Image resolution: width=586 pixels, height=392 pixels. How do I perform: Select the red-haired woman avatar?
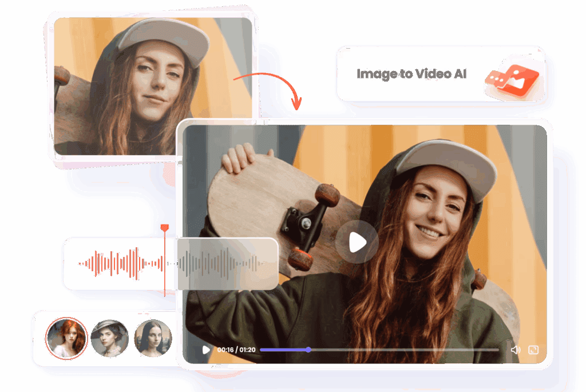pyautogui.click(x=66, y=338)
